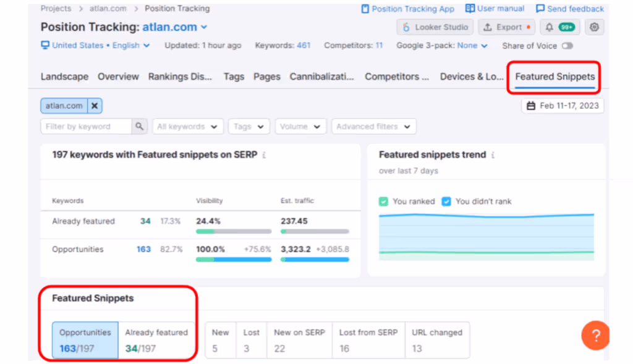
Task: Open the Cannibalization tab
Action: (x=321, y=77)
